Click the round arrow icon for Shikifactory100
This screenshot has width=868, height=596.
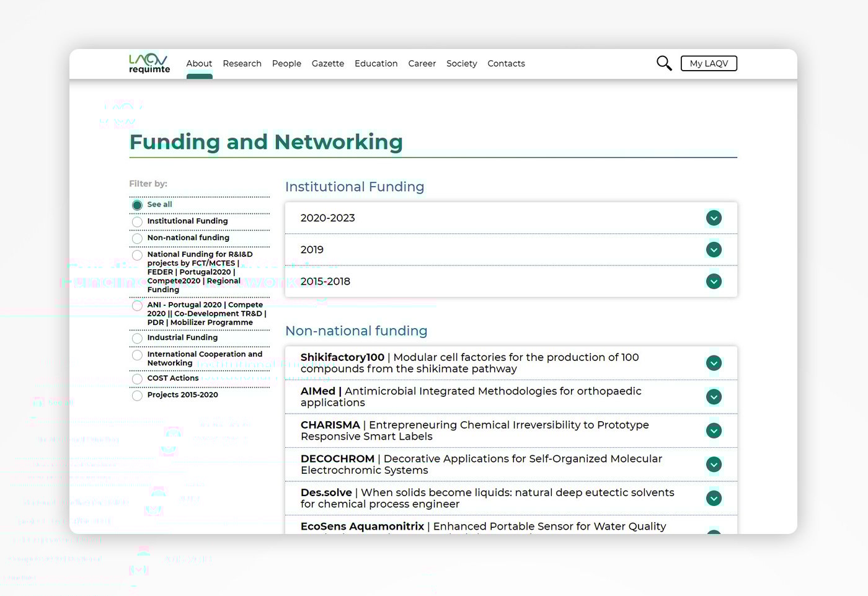click(x=714, y=363)
